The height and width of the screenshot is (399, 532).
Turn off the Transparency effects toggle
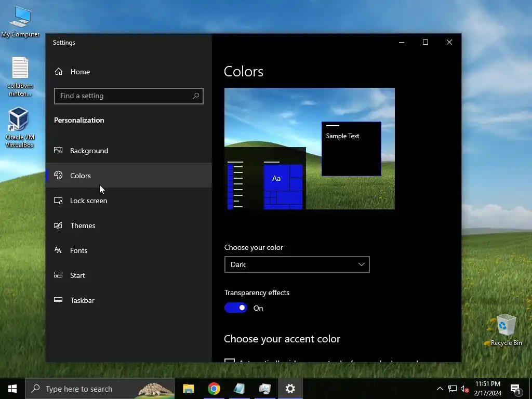pyautogui.click(x=236, y=308)
